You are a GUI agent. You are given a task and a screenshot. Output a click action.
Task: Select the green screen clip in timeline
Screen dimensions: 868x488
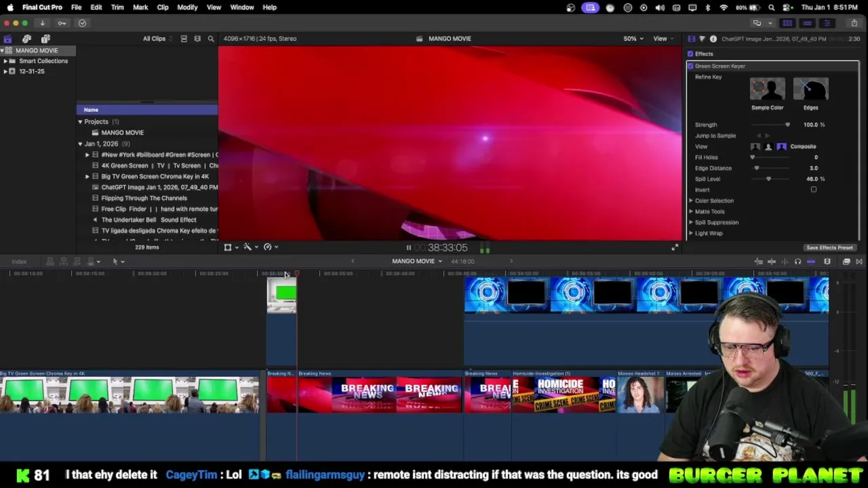[281, 297]
